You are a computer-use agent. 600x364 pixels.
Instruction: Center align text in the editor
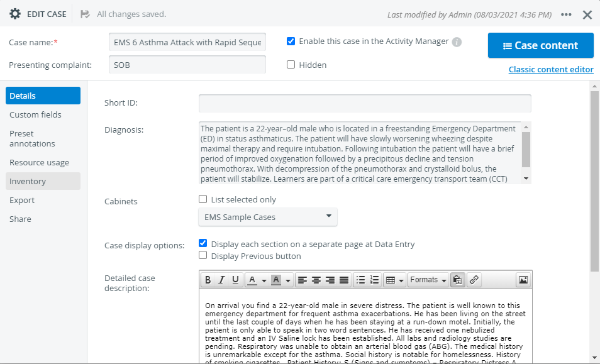(316, 280)
